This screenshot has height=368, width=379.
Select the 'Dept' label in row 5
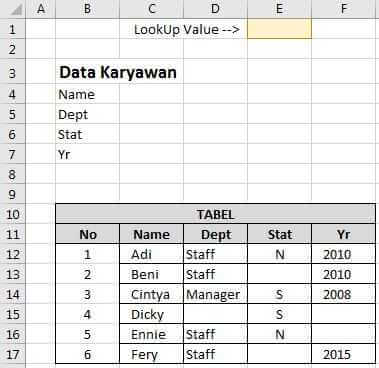73,115
